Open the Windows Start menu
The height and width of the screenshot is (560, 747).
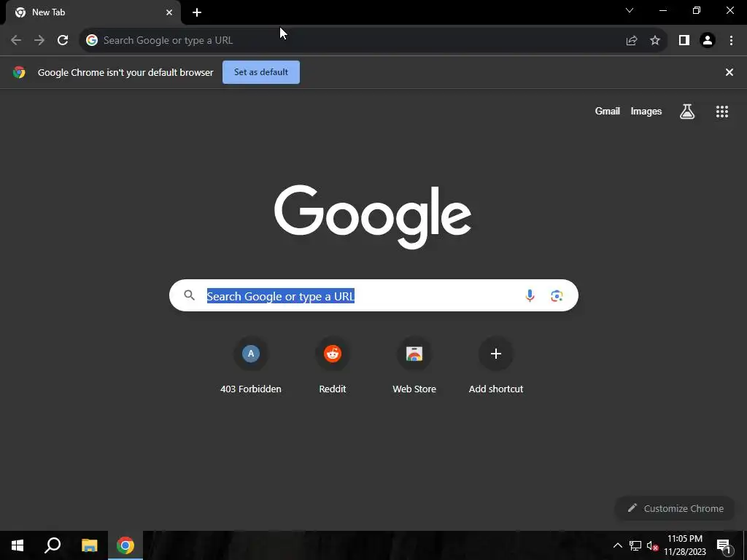pos(18,545)
